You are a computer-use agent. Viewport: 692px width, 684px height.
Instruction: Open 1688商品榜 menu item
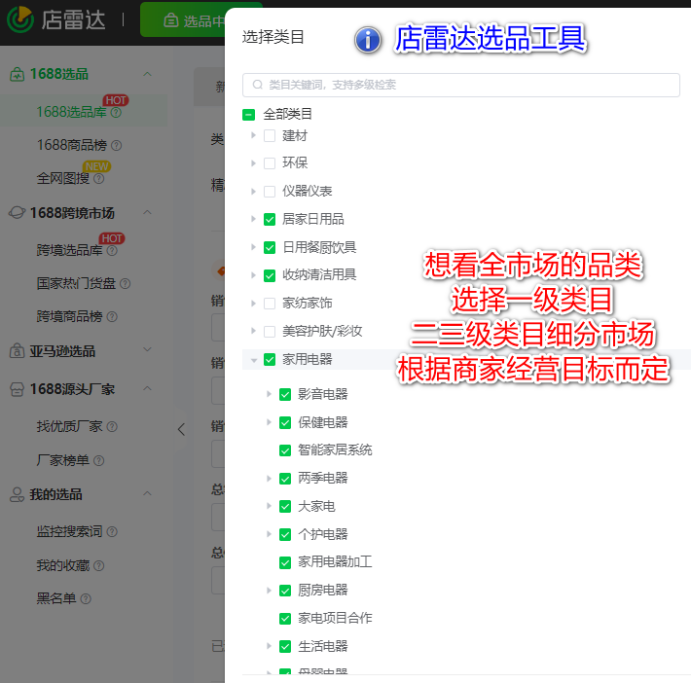click(72, 145)
